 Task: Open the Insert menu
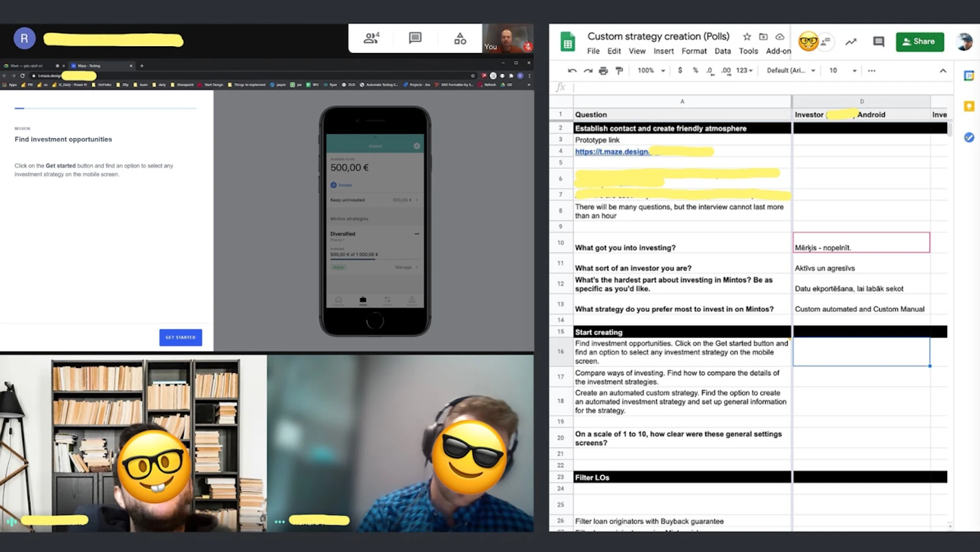pos(663,51)
